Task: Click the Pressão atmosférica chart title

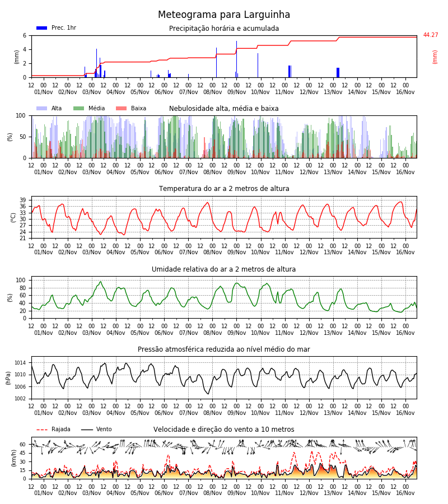Action: pyautogui.click(x=224, y=349)
